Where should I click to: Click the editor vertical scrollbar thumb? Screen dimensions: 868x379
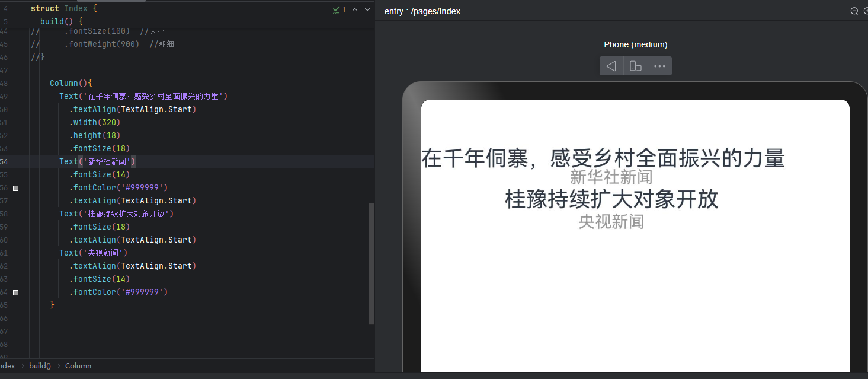[371, 263]
